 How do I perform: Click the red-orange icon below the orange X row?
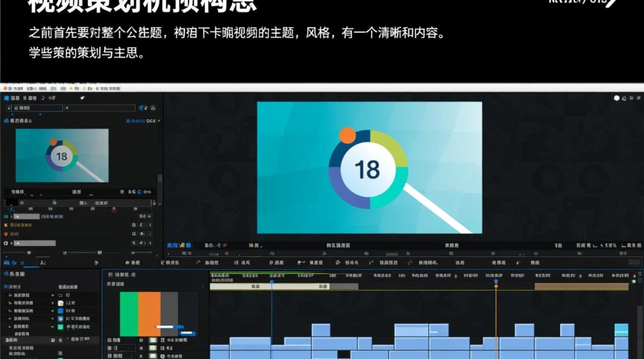[6, 234]
